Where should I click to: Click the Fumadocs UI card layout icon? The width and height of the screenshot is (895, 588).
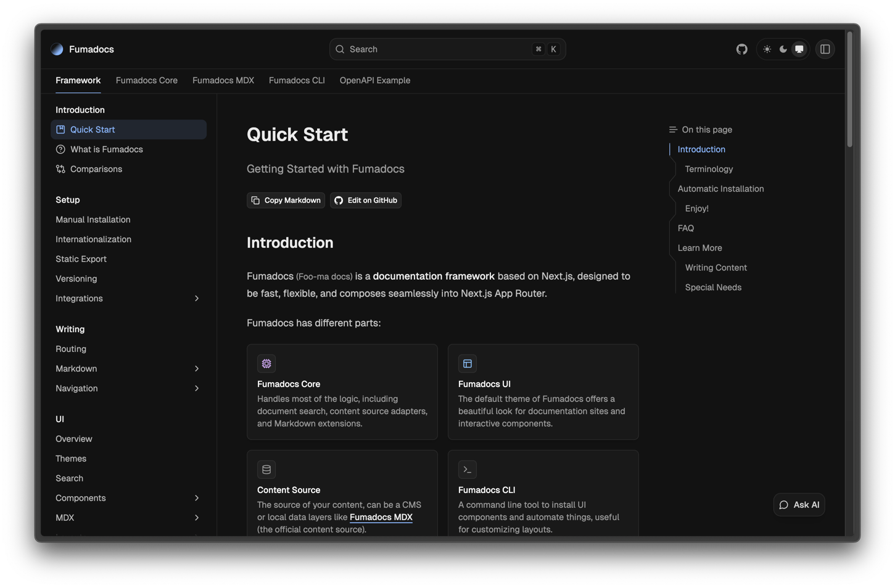click(x=468, y=364)
